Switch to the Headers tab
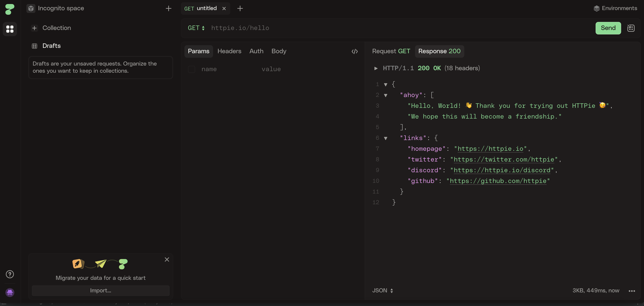This screenshot has width=644, height=306. tap(229, 51)
